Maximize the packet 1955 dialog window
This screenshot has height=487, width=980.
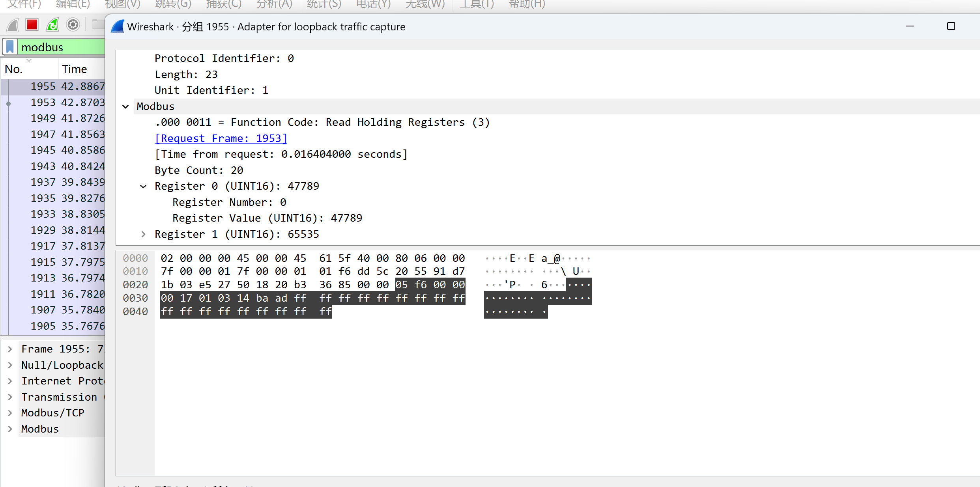pos(951,26)
